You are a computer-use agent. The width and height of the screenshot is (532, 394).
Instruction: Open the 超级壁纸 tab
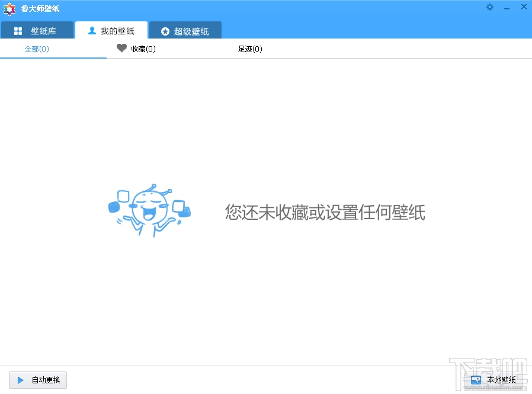[x=185, y=30]
